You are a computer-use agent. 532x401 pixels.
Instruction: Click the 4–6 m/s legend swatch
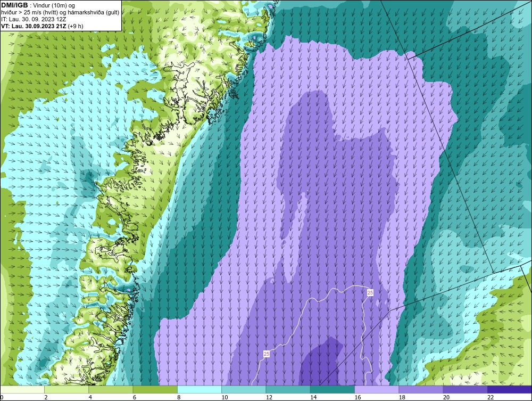pyautogui.click(x=111, y=389)
